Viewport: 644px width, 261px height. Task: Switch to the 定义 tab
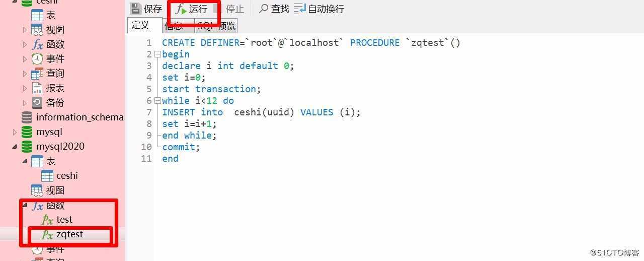click(140, 25)
